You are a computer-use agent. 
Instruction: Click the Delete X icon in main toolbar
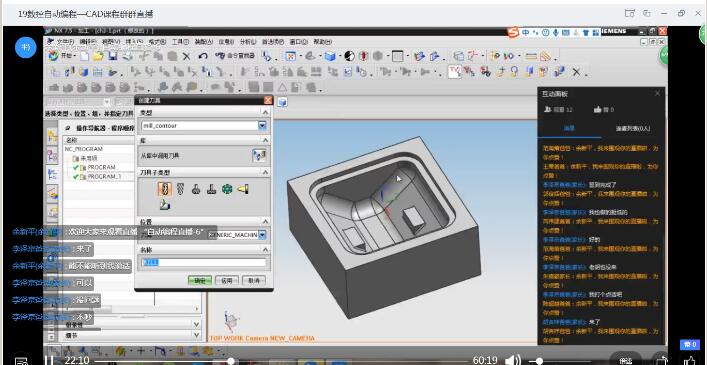(187, 56)
